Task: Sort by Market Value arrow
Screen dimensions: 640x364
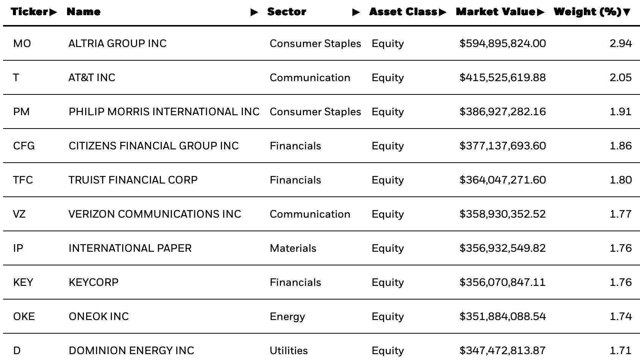Action: [541, 12]
